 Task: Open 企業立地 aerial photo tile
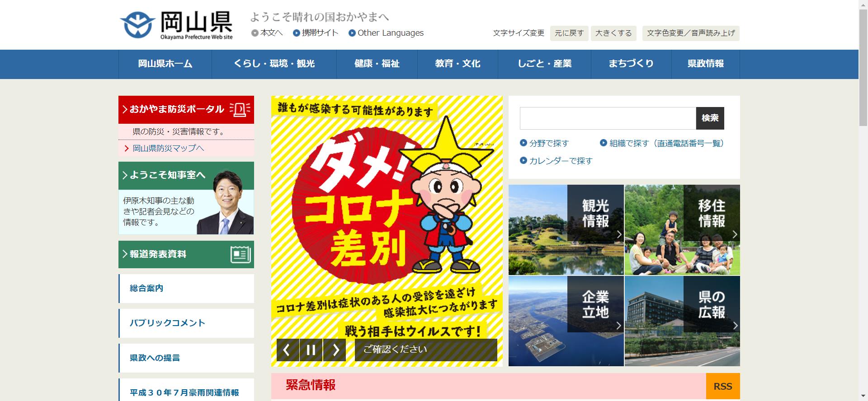point(566,321)
